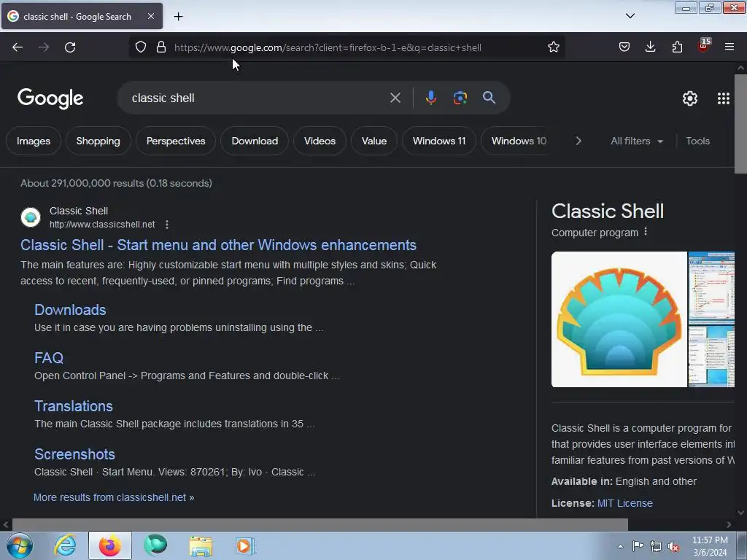
Task: Open the Action Center flag tray icon
Action: coord(638,546)
